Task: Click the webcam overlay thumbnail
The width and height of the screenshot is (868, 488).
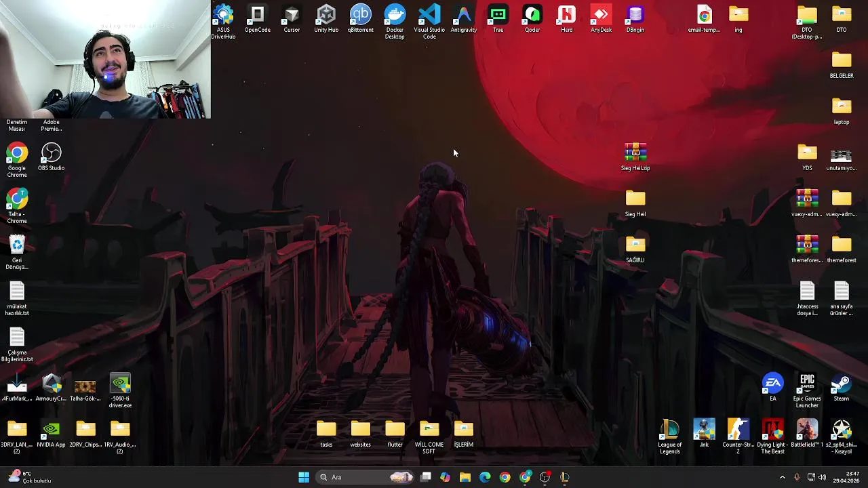Action: [105, 59]
